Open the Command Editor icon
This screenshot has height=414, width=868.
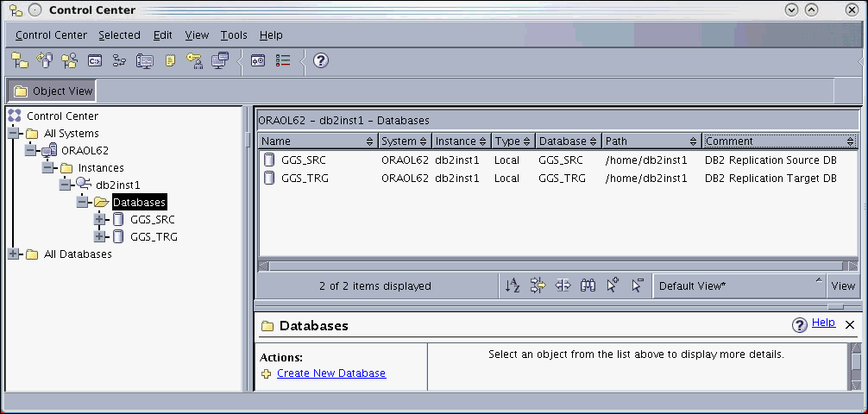95,60
